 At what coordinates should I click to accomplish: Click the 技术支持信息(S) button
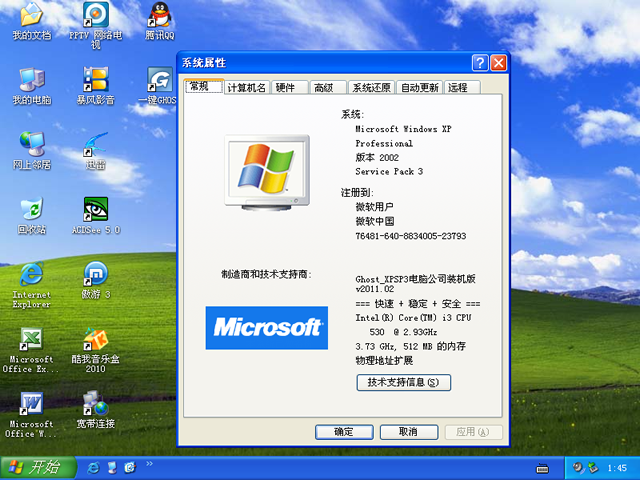click(x=404, y=382)
